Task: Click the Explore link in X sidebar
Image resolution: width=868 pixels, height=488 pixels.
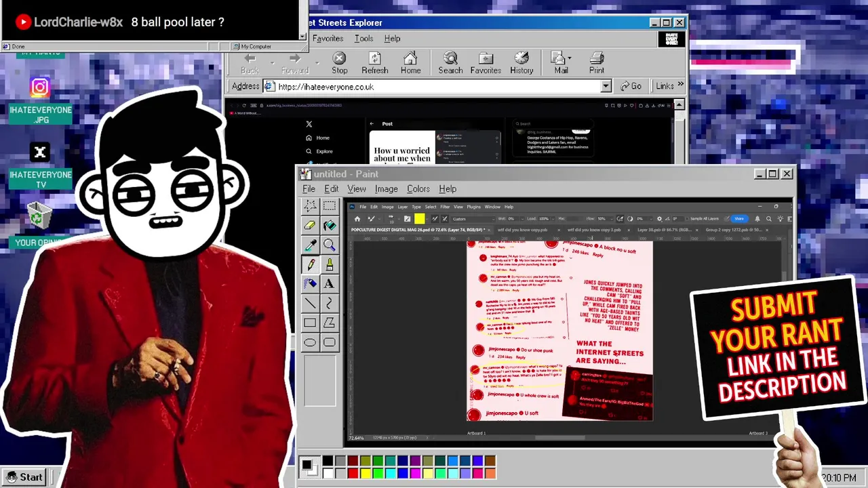Action: pos(319,151)
